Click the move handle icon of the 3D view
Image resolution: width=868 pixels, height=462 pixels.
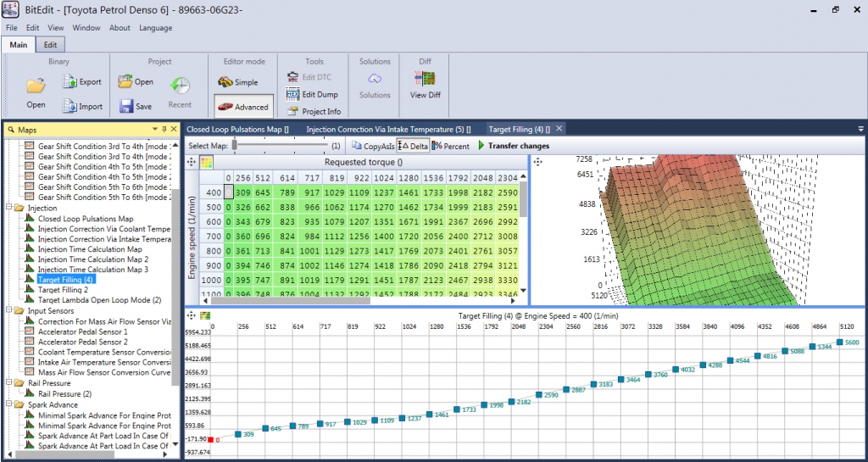(x=537, y=162)
